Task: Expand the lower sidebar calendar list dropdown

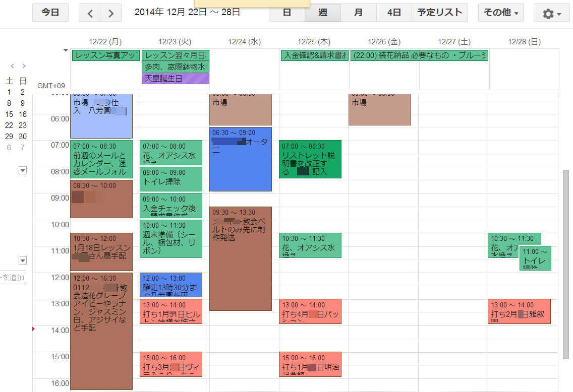Action: pos(22,260)
